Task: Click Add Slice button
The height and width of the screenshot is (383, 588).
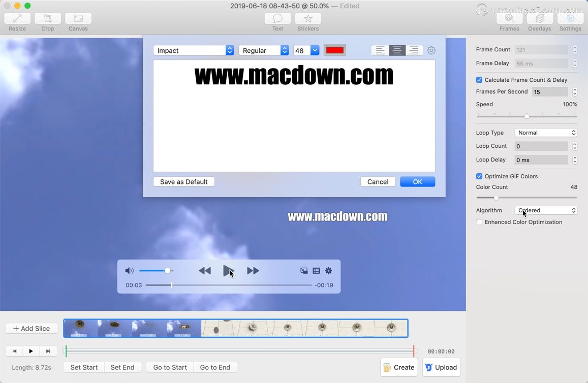Action: pyautogui.click(x=32, y=328)
